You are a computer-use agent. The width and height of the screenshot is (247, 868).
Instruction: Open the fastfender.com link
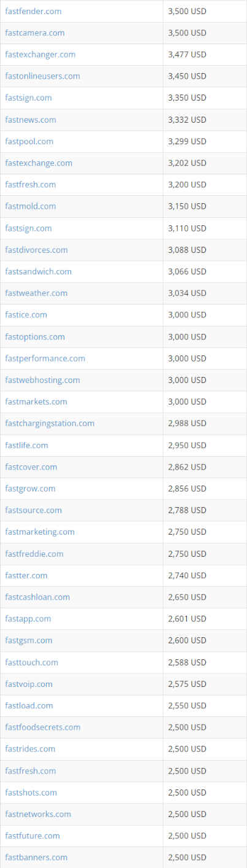coord(33,11)
